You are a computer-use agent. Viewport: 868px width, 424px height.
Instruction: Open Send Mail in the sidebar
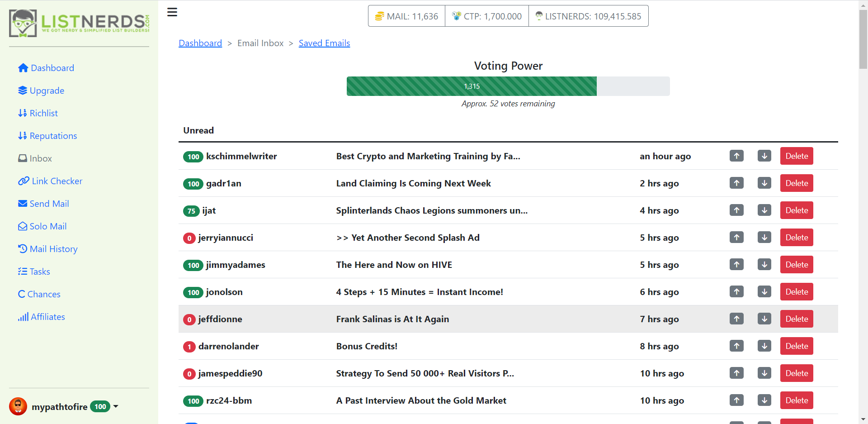click(x=43, y=204)
